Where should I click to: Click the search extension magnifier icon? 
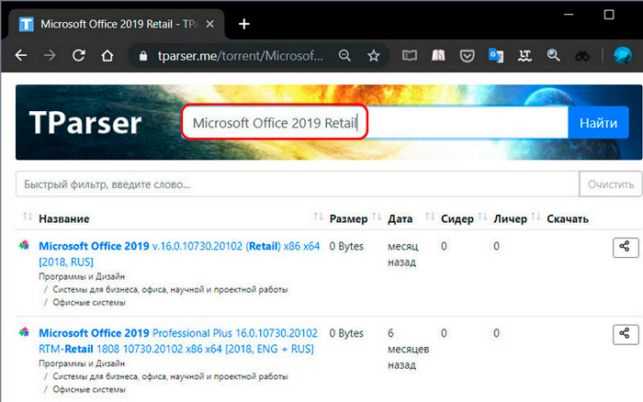tap(553, 55)
